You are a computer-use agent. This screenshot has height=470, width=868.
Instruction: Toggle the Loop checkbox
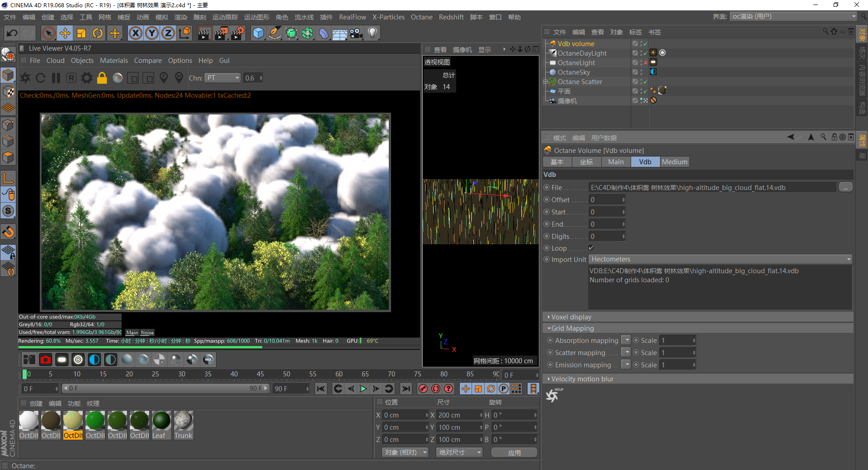[x=591, y=248]
